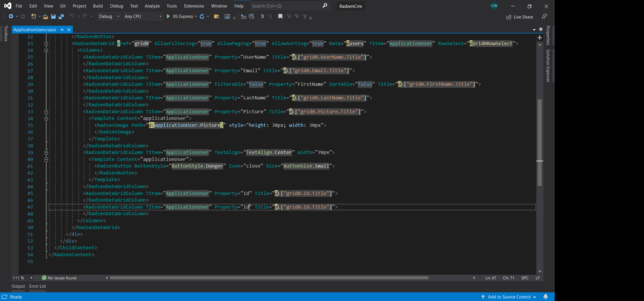Start a Live Share session
Viewport: 644px width, 301px height.
pyautogui.click(x=519, y=17)
